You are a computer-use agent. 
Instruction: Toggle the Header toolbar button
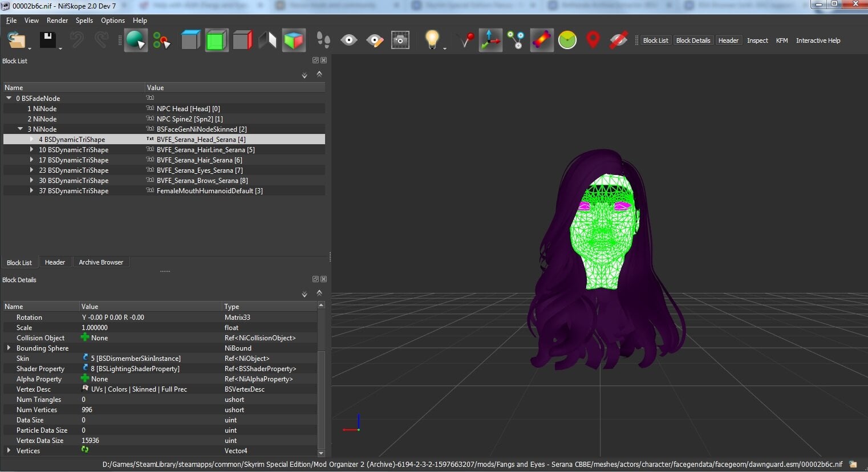(728, 40)
